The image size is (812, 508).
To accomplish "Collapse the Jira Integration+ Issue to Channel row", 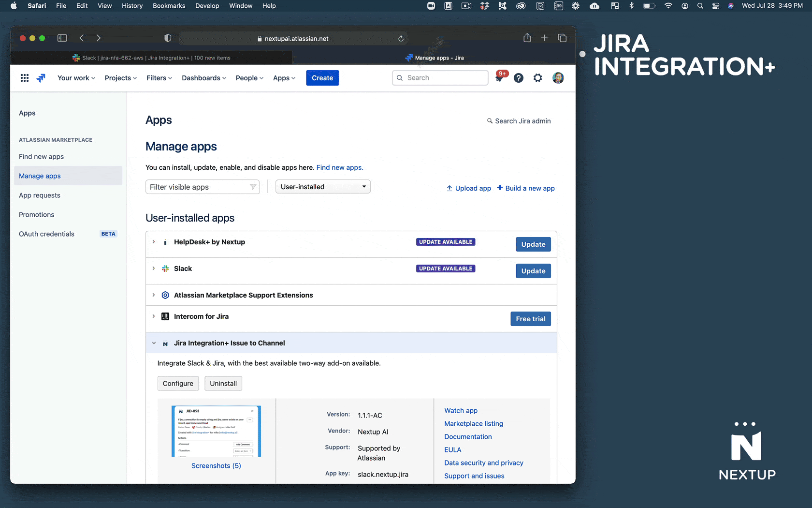I will click(154, 343).
